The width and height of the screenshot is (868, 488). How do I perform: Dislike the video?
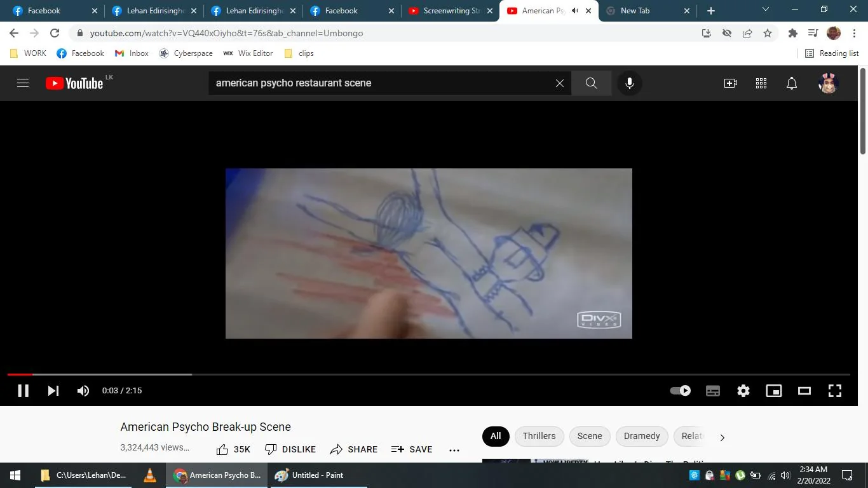[290, 449]
